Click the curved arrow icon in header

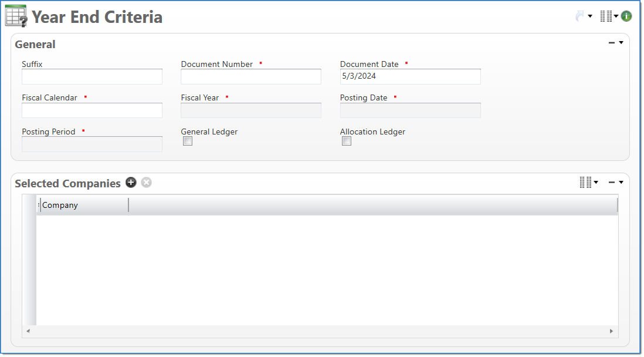[580, 16]
